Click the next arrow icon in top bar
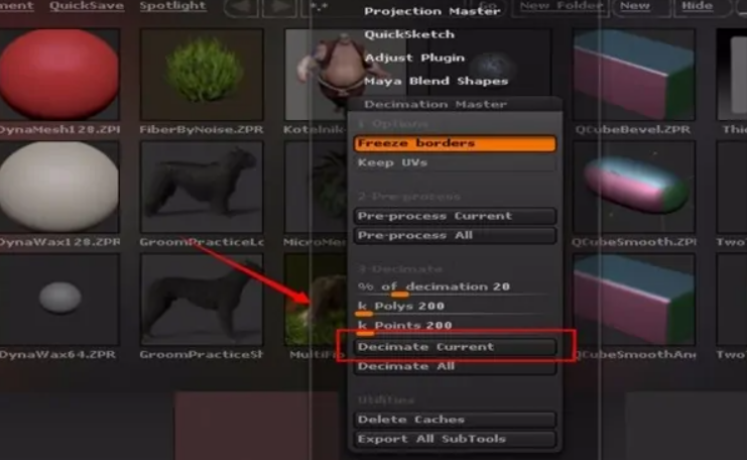The image size is (747, 460). click(280, 8)
